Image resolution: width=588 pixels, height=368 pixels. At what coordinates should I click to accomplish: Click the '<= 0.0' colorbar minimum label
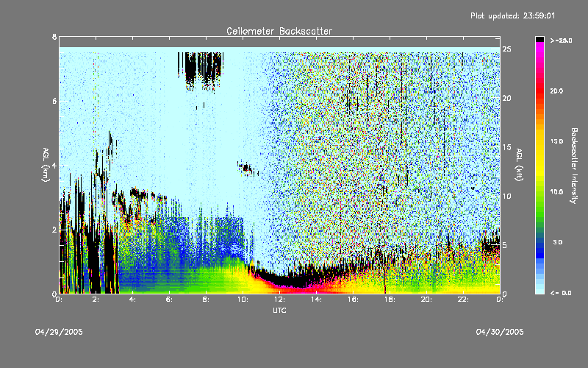click(561, 292)
